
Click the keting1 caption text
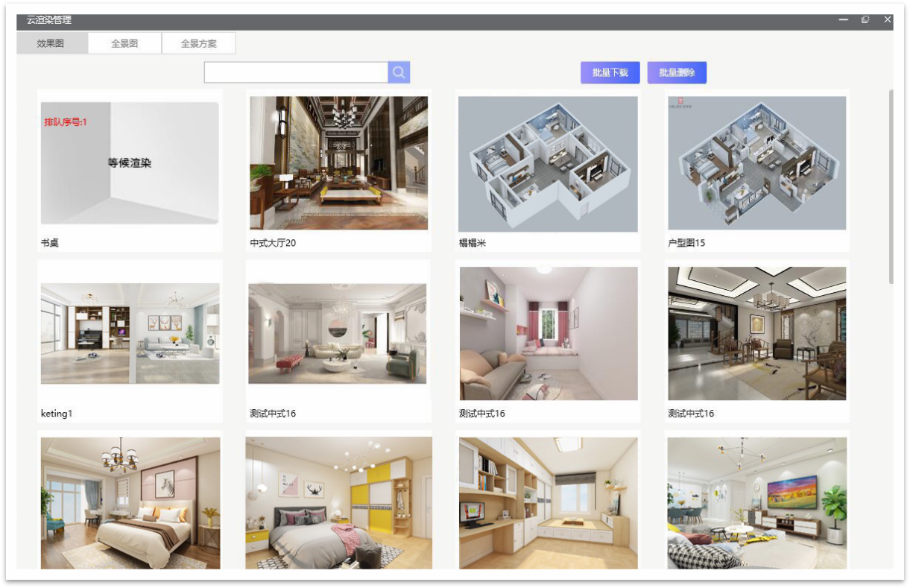click(x=57, y=414)
